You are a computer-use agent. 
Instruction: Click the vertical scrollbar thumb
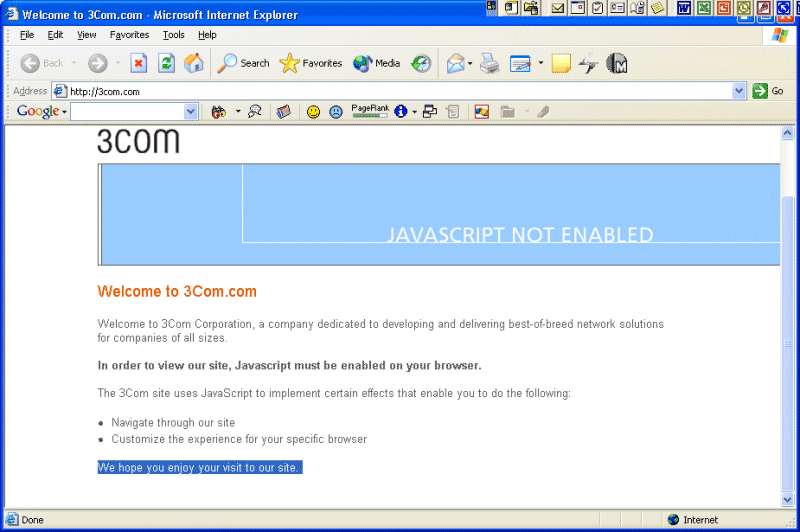tap(787, 342)
